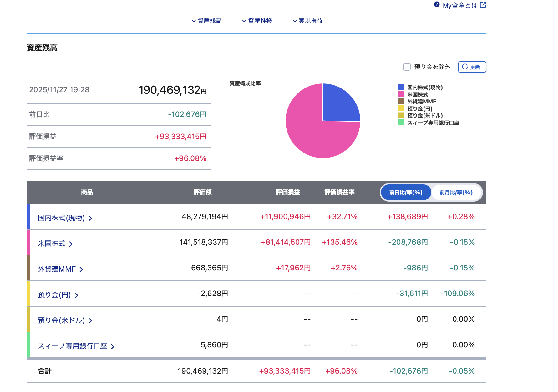Click chevron arrow next to 米国株式
This screenshot has width=558, height=392.
[x=71, y=244]
